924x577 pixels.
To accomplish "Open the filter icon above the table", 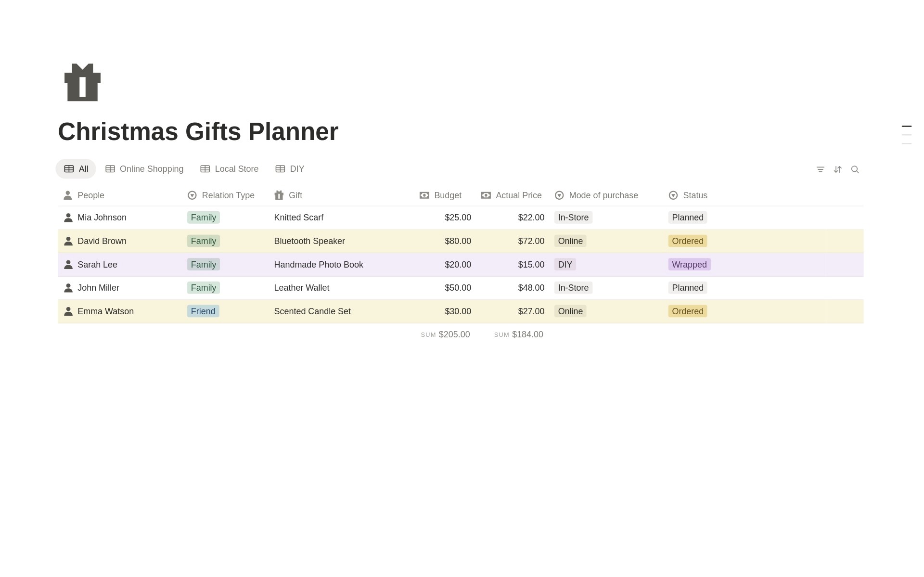I will (820, 169).
